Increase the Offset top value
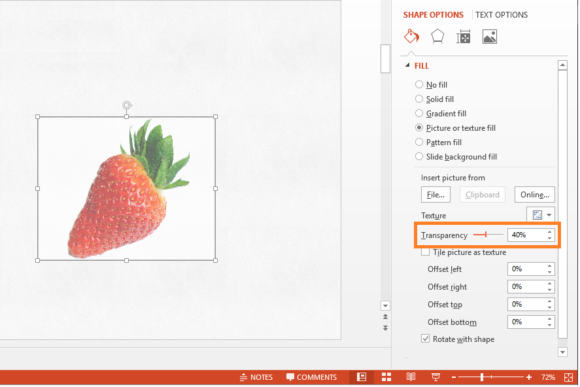This screenshot has height=387, width=580. pyautogui.click(x=550, y=302)
